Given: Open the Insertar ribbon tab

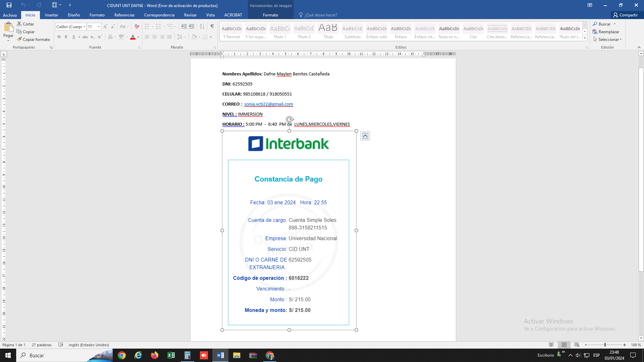Looking at the screenshot, I should pyautogui.click(x=51, y=15).
